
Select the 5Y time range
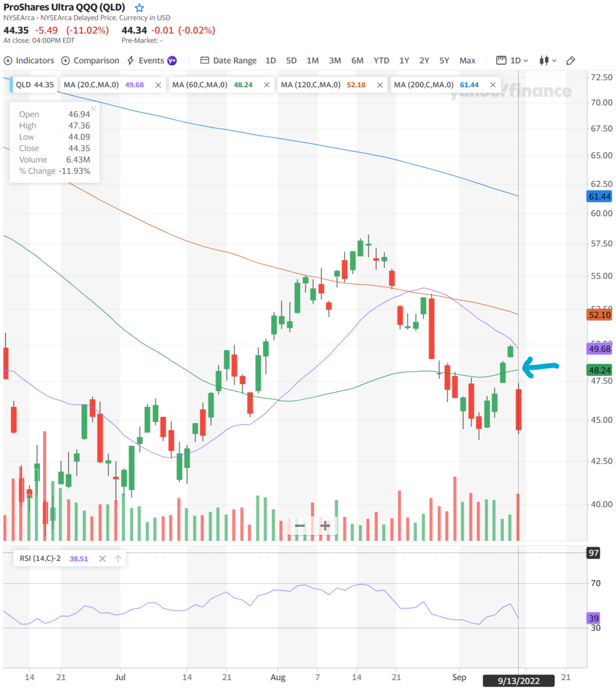click(x=444, y=61)
